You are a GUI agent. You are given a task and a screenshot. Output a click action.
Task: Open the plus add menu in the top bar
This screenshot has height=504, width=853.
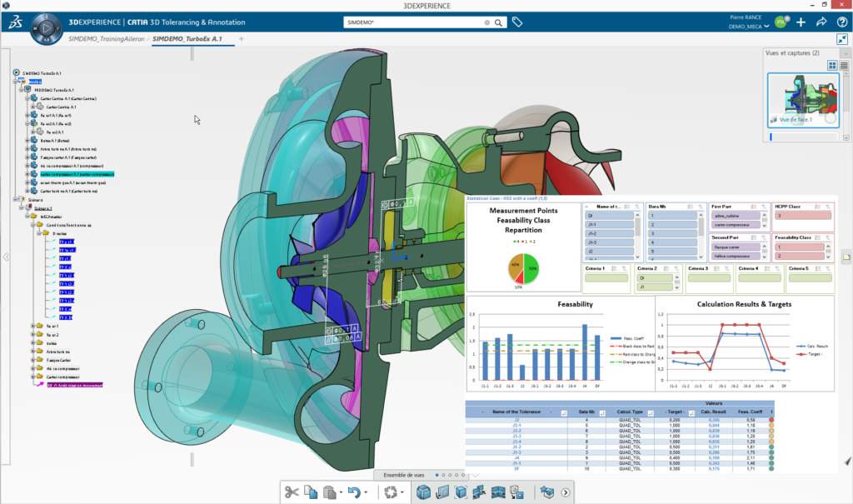tap(801, 22)
